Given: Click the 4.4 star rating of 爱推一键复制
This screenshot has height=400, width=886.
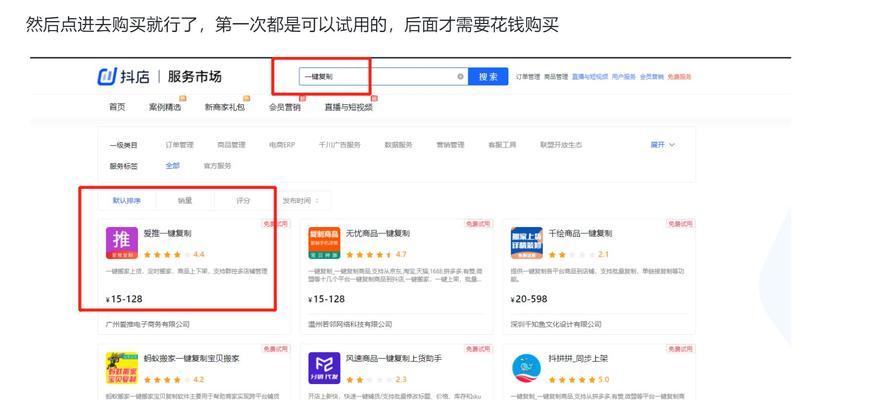Looking at the screenshot, I should click(174, 255).
